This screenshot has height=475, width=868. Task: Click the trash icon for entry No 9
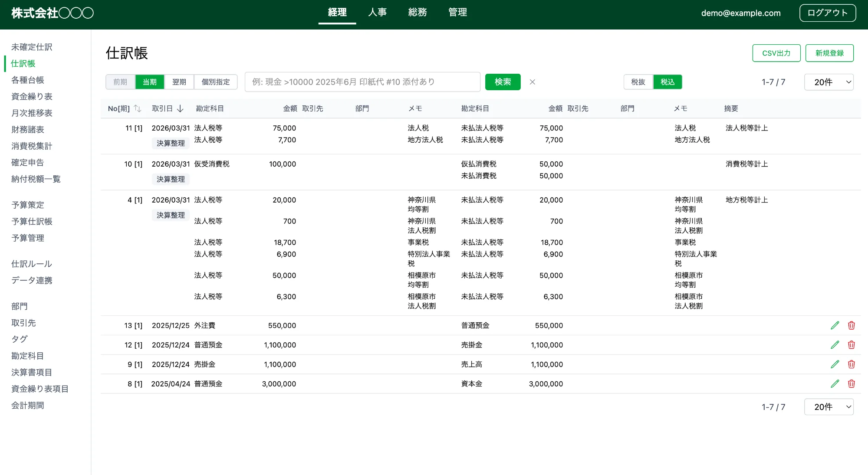pyautogui.click(x=852, y=364)
